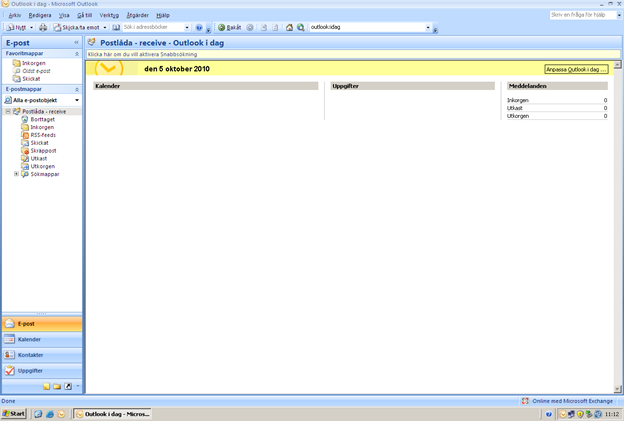The image size is (624, 421).
Task: Click Utkorgen link under Meddelanden
Action: click(518, 116)
